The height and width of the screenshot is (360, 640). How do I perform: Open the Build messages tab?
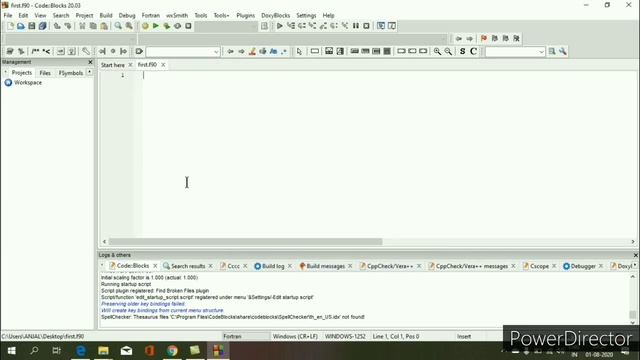[325, 266]
